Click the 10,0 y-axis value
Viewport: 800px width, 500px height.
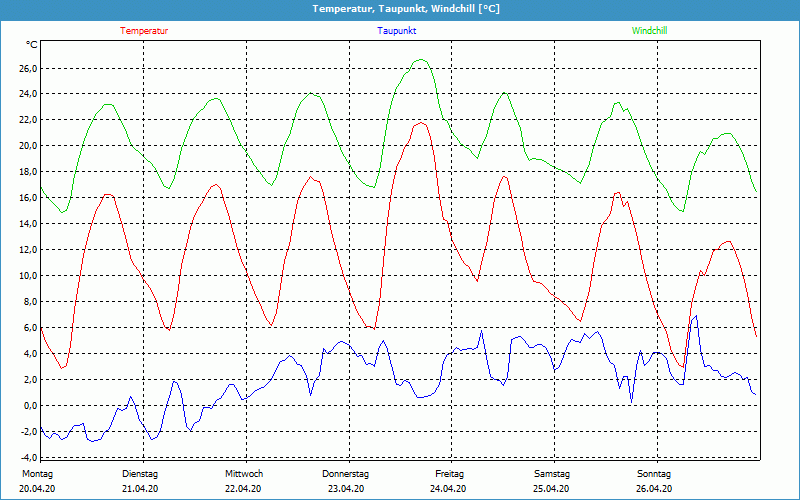(x=29, y=276)
